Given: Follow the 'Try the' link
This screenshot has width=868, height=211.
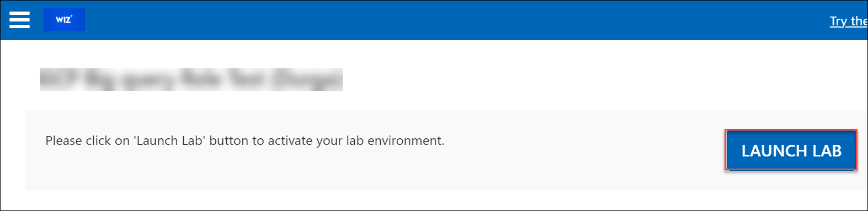Looking at the screenshot, I should [x=849, y=21].
